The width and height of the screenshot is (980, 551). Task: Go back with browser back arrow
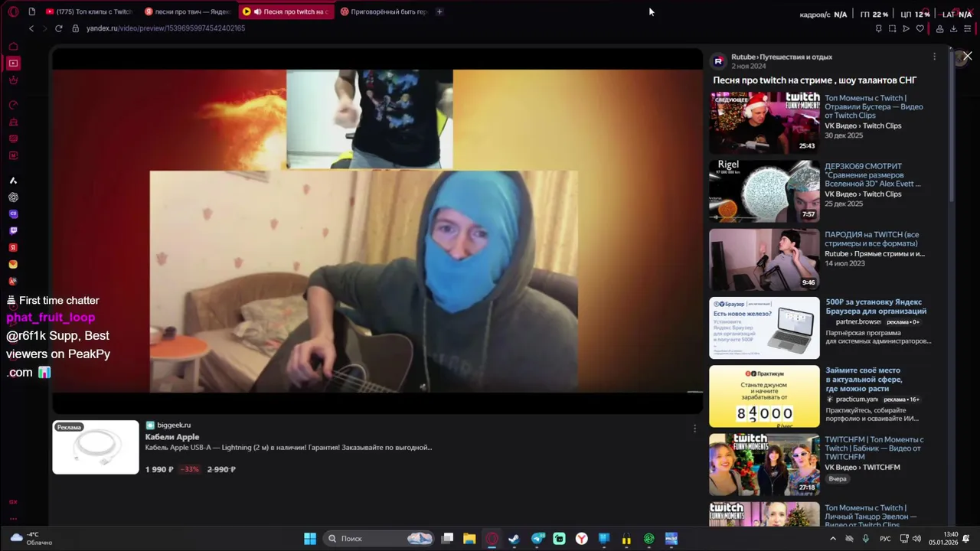point(31,28)
